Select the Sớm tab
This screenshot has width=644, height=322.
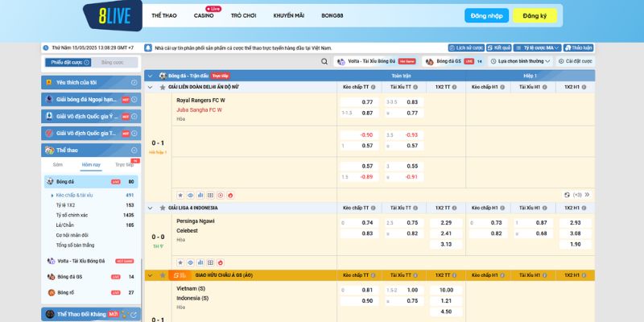pyautogui.click(x=58, y=165)
